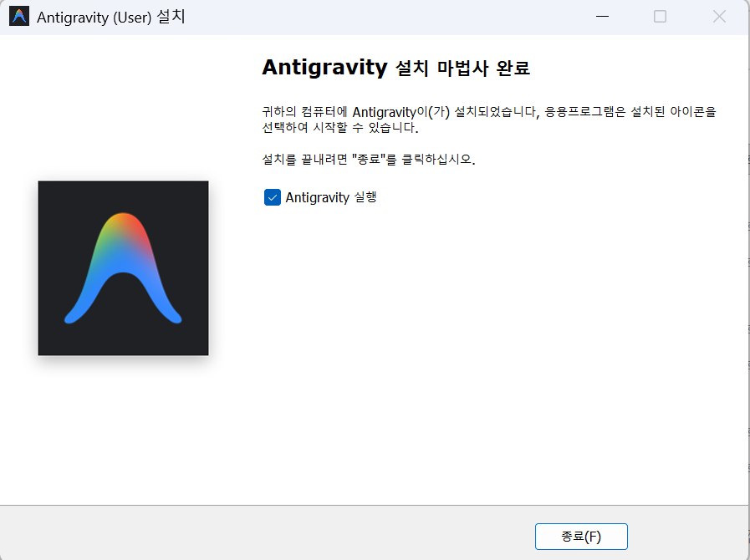Close the Antigravity setup window
This screenshot has width=750, height=560.
coord(719,17)
